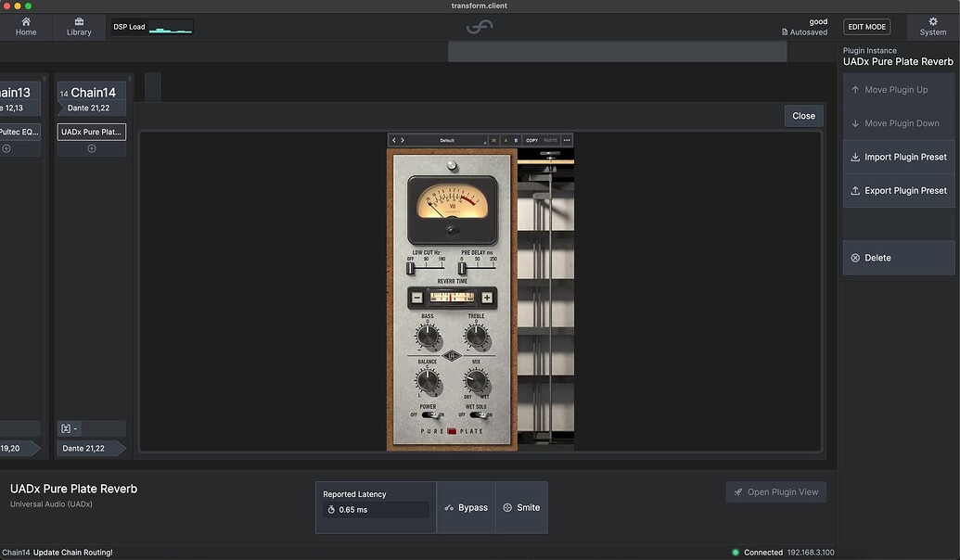The width and height of the screenshot is (960, 560).
Task: Select the Chain14 tab header
Action: (91, 93)
